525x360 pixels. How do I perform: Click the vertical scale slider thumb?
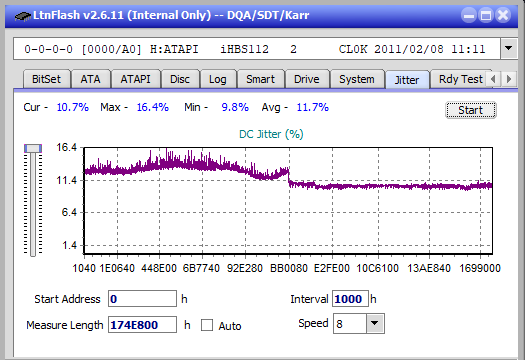coord(33,148)
